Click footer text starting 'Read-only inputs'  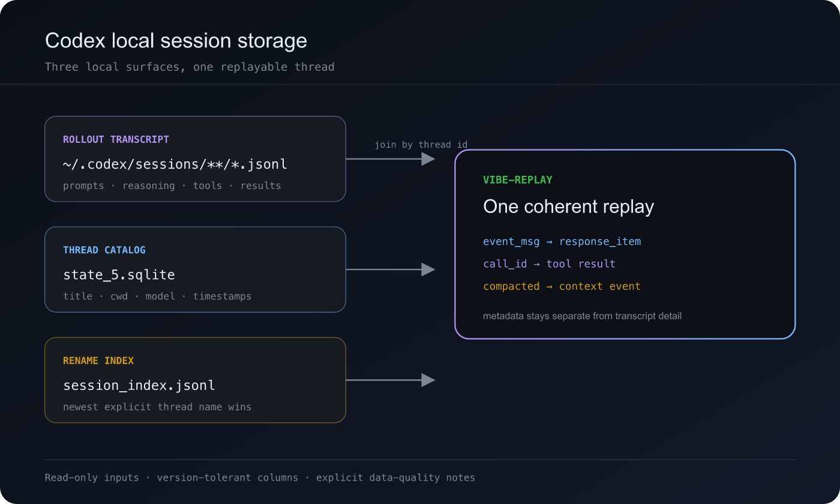click(x=260, y=478)
